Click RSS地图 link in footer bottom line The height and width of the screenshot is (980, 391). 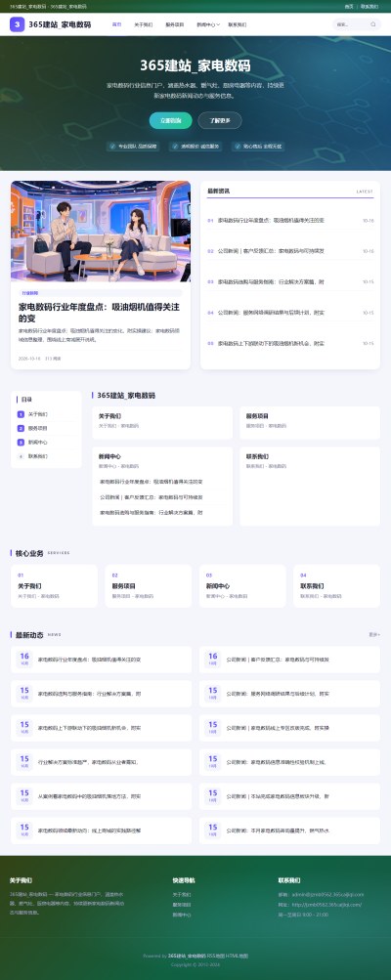(x=216, y=957)
